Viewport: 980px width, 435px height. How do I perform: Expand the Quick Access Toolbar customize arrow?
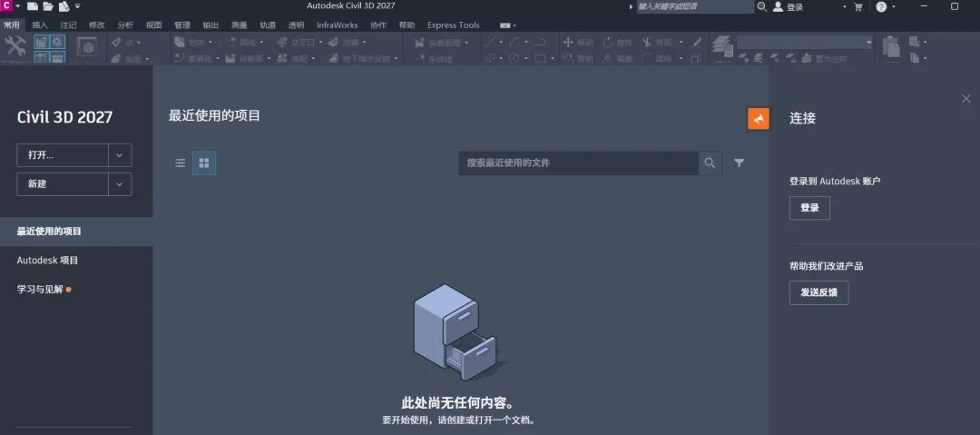coord(77,6)
